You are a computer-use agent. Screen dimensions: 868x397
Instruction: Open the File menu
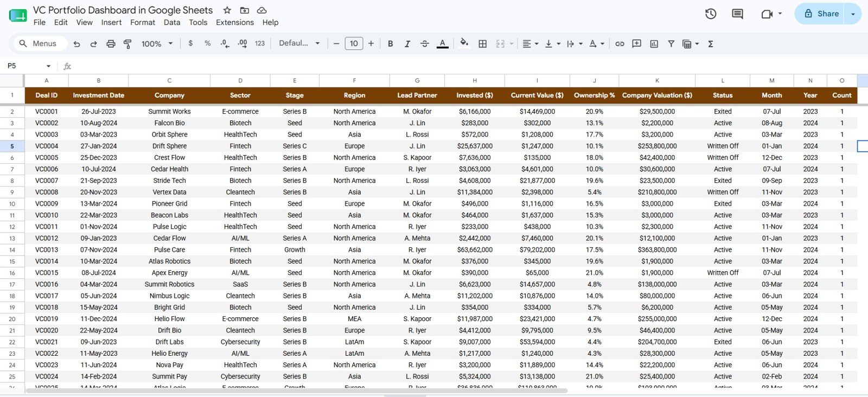(x=40, y=22)
